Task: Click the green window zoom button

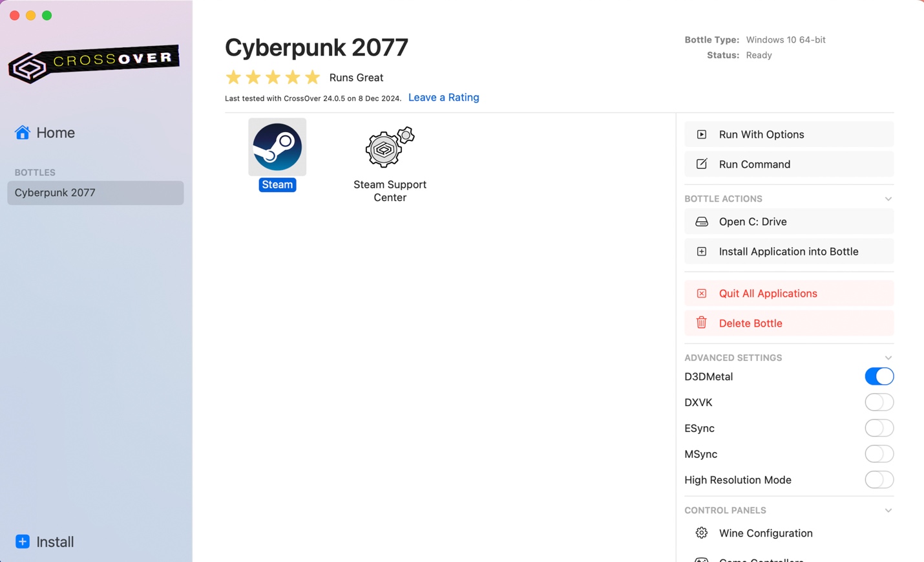Action: click(47, 16)
